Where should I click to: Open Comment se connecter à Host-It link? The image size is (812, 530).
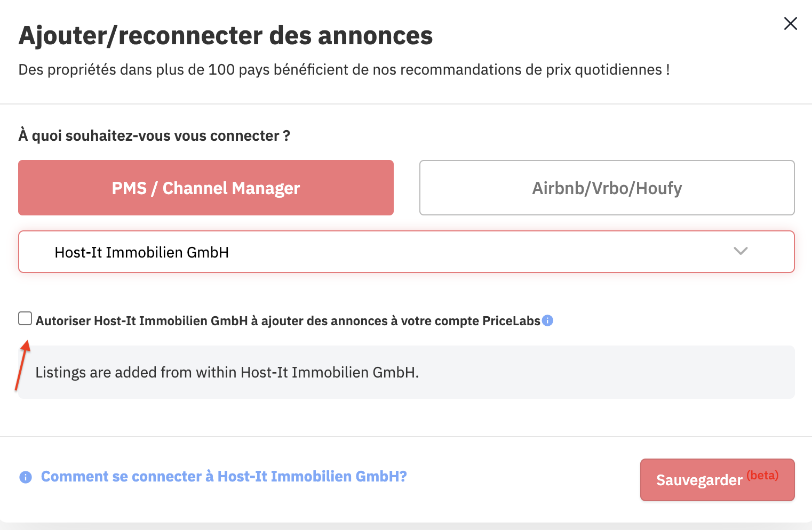pos(224,477)
